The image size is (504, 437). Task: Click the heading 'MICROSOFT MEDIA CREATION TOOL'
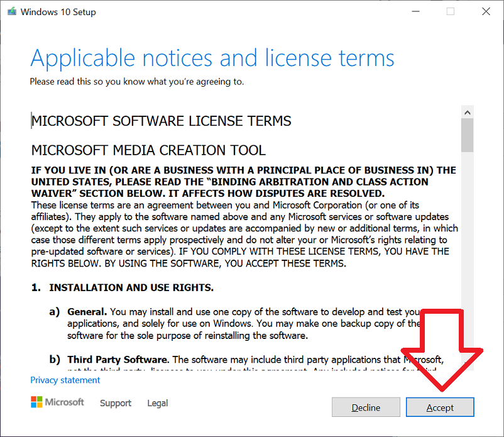pos(148,150)
